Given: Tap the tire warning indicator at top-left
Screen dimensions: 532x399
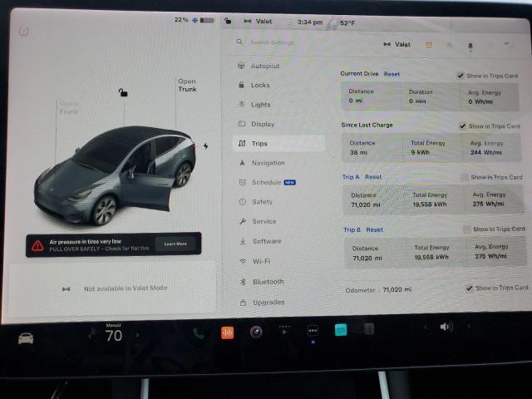Looking at the screenshot, I should click(x=23, y=32).
